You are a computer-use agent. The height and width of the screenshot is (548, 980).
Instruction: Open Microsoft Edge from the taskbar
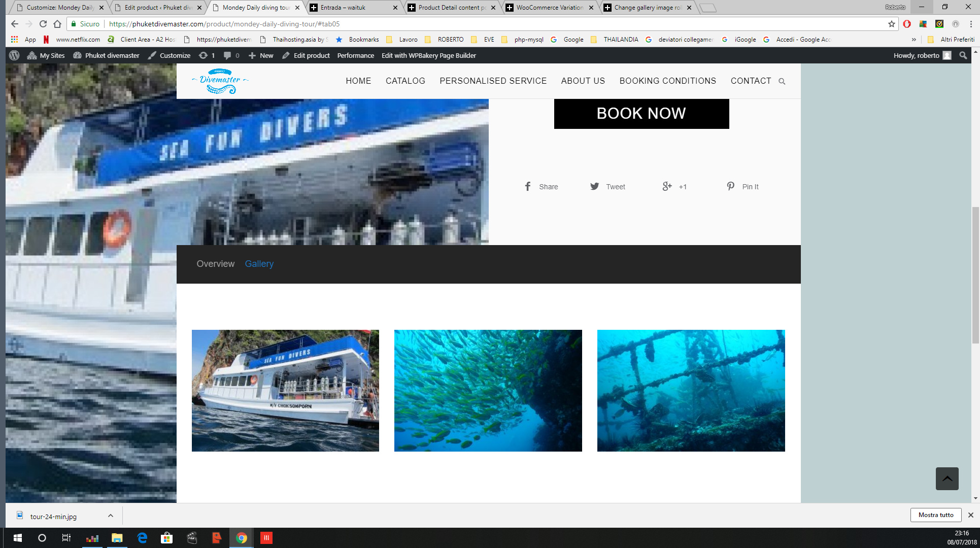pyautogui.click(x=142, y=538)
